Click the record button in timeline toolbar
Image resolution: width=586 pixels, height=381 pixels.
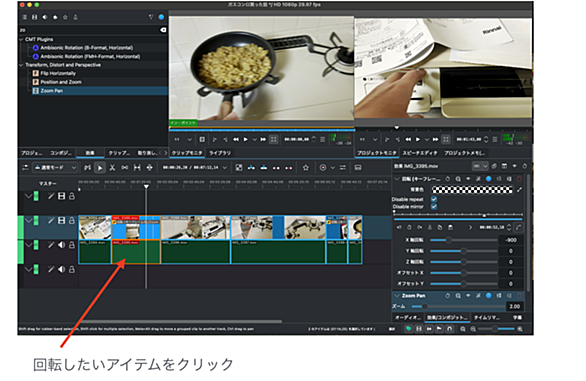tap(323, 168)
